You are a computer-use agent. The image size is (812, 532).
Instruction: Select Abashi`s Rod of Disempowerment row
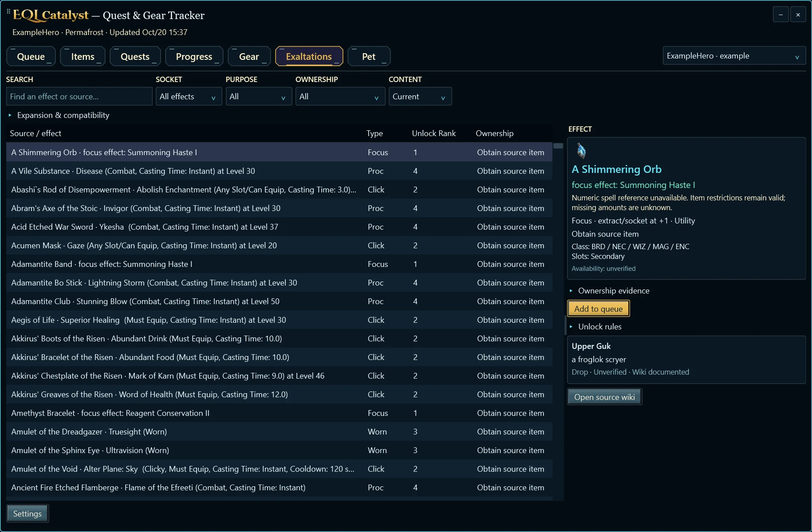(279, 189)
